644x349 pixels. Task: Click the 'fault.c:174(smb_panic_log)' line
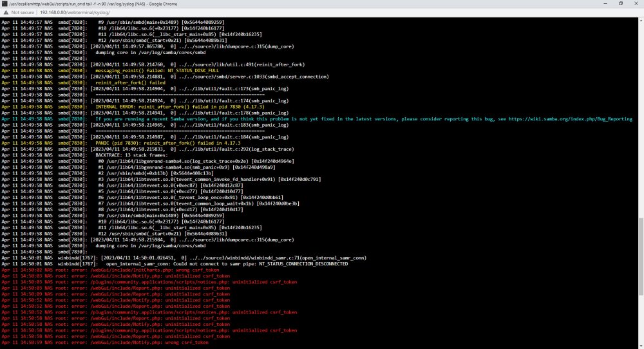click(145, 101)
